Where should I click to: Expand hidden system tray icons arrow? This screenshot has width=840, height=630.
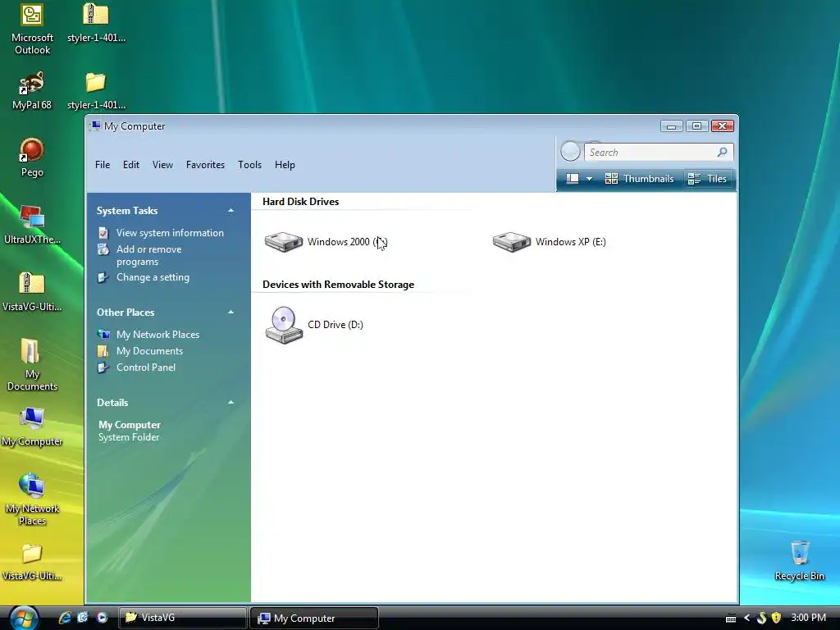point(746,619)
